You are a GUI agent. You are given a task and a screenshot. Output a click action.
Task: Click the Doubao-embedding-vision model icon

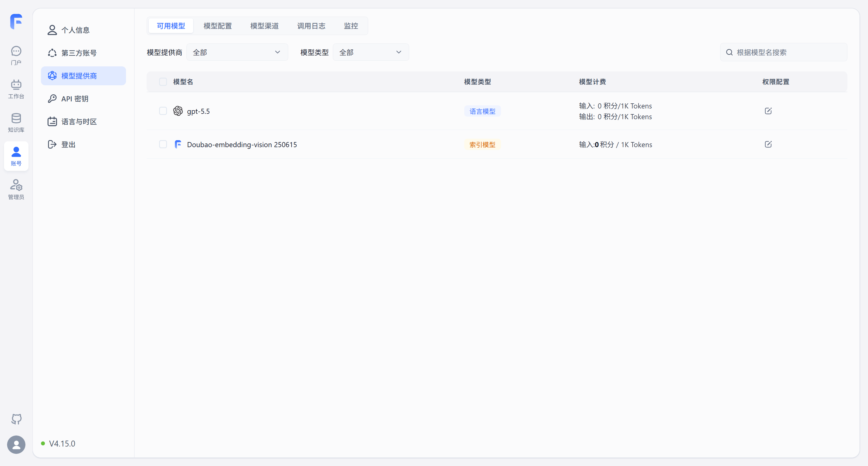pos(178,144)
